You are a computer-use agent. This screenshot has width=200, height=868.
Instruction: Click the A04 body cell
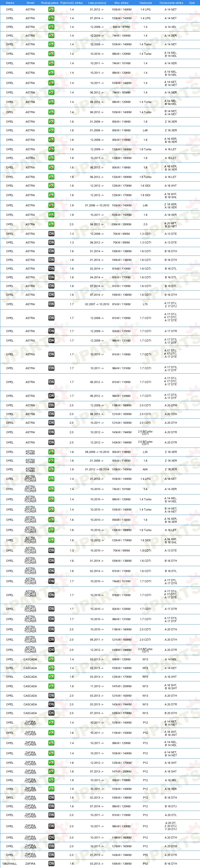click(145, 469)
